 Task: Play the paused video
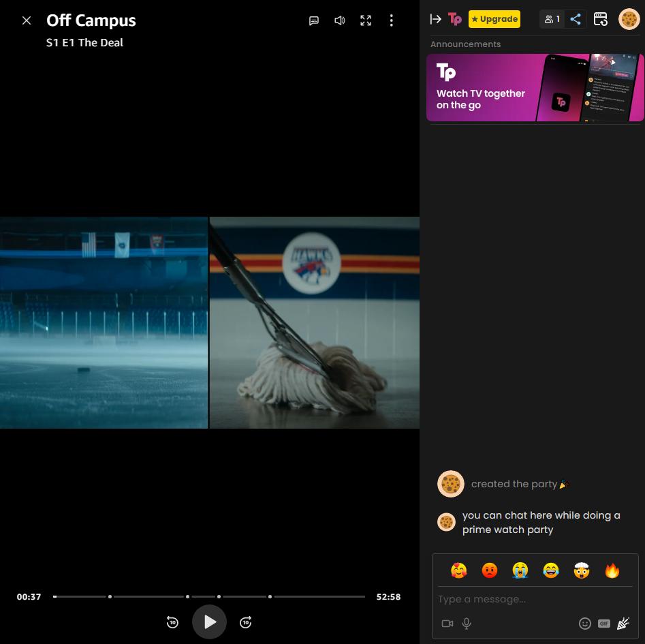[x=209, y=622]
